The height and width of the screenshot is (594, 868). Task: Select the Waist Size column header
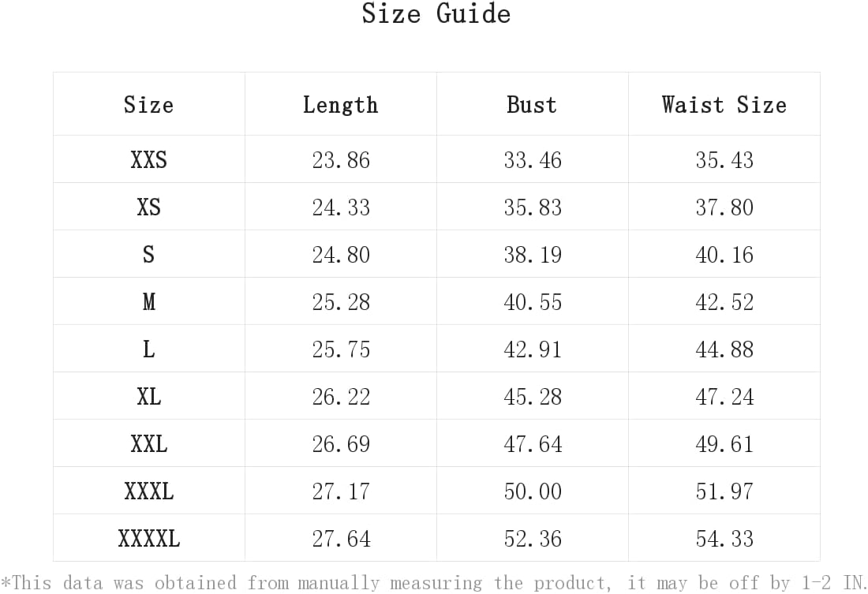coord(724,104)
